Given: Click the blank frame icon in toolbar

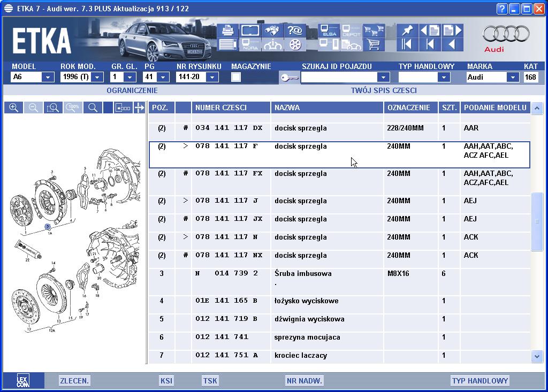Looking at the screenshot, I should (250, 30).
